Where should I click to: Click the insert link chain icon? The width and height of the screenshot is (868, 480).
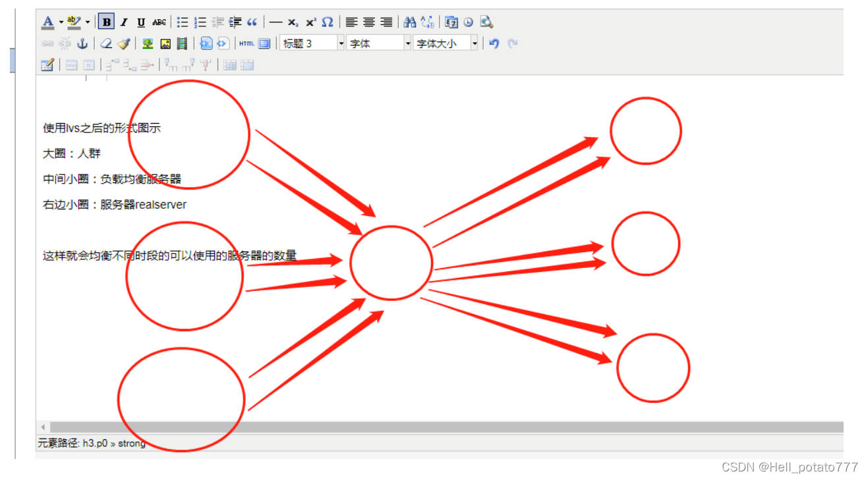(x=47, y=44)
